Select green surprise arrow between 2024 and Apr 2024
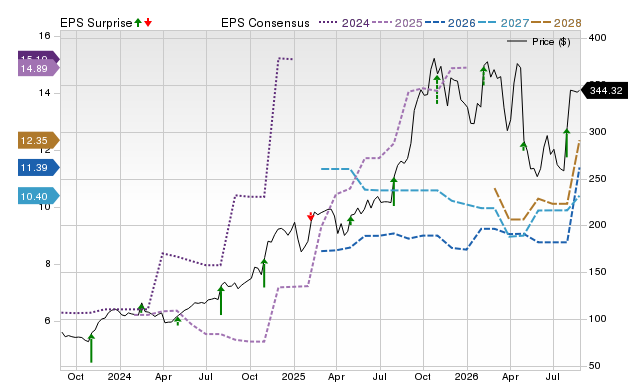The height and width of the screenshot is (382, 640). [141, 308]
